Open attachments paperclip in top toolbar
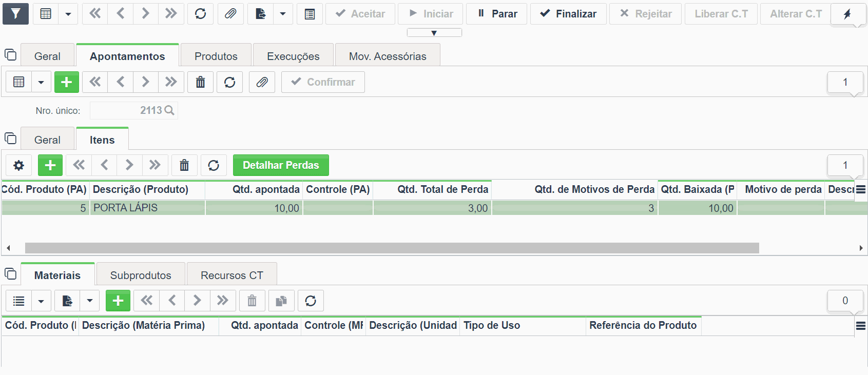The width and height of the screenshot is (868, 375). [x=230, y=14]
